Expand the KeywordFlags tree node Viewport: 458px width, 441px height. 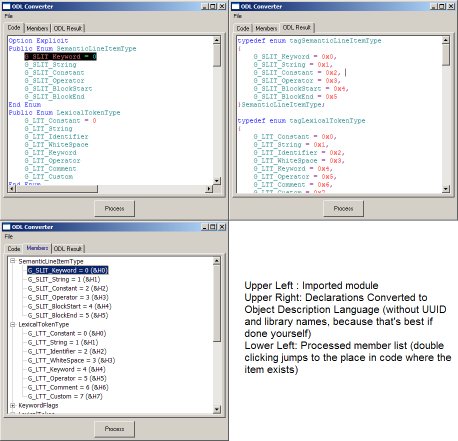coord(13,405)
